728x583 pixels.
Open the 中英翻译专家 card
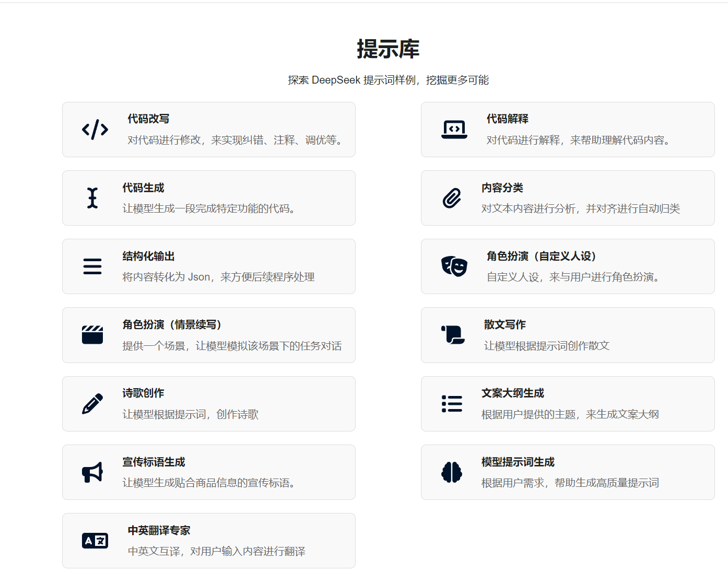[209, 540]
